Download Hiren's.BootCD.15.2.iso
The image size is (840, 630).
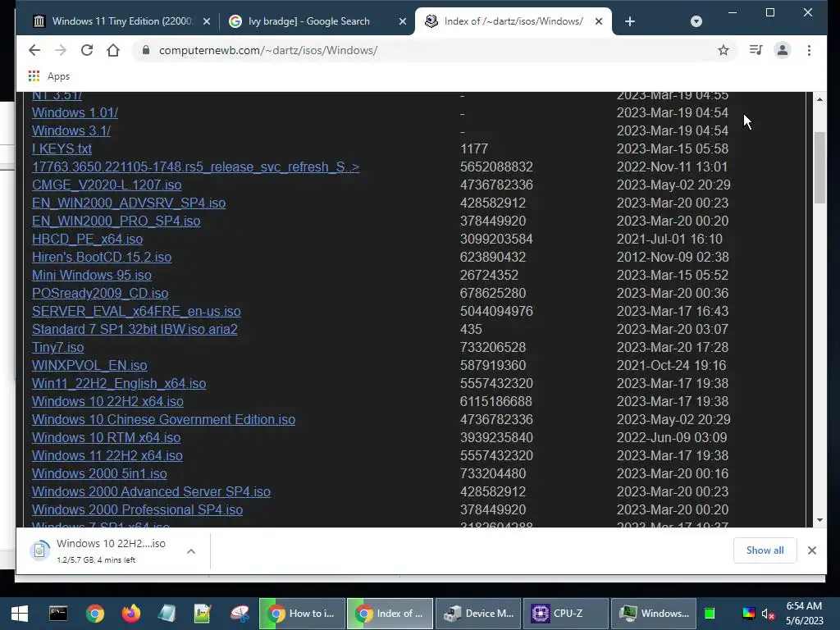coord(102,257)
